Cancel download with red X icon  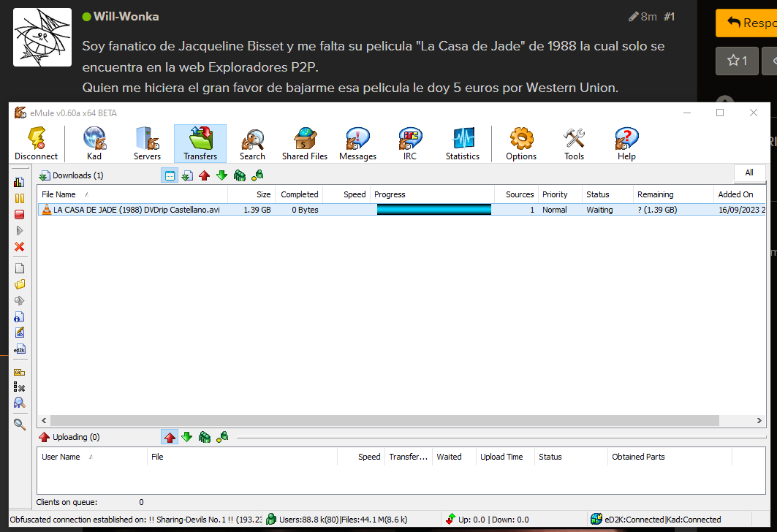[19, 247]
